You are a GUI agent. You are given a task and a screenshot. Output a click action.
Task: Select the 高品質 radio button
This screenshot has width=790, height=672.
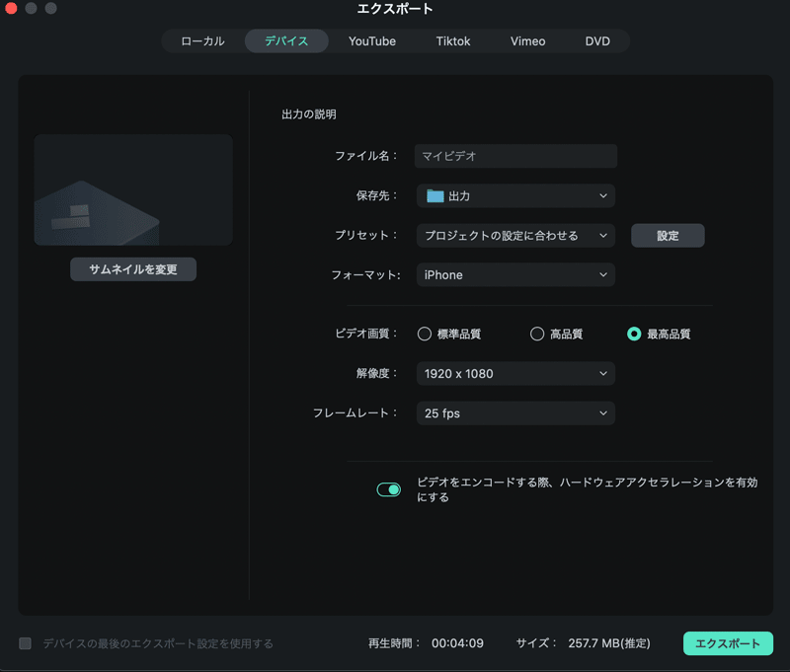[x=537, y=334]
